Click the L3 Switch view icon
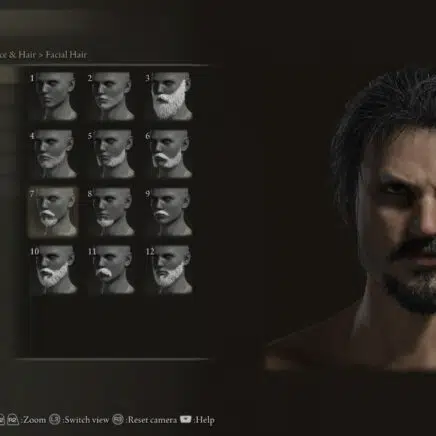Viewport: 436px width, 436px height. (55, 419)
